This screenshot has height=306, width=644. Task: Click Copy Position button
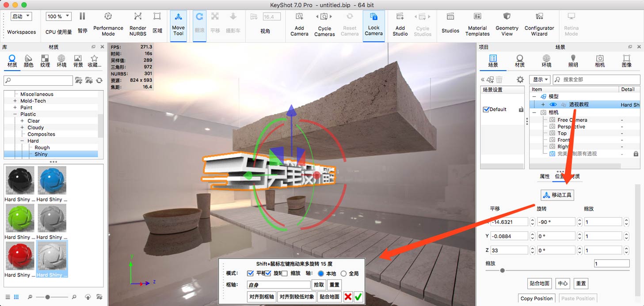click(x=537, y=298)
